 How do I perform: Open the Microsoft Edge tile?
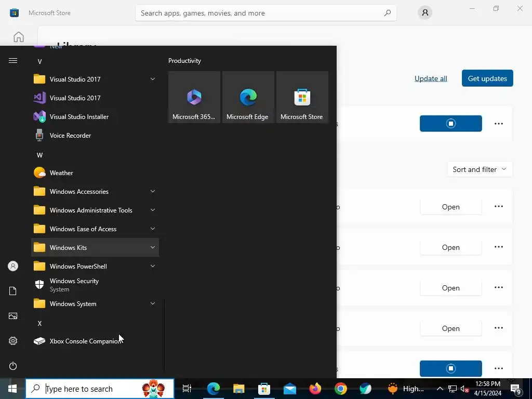248,97
